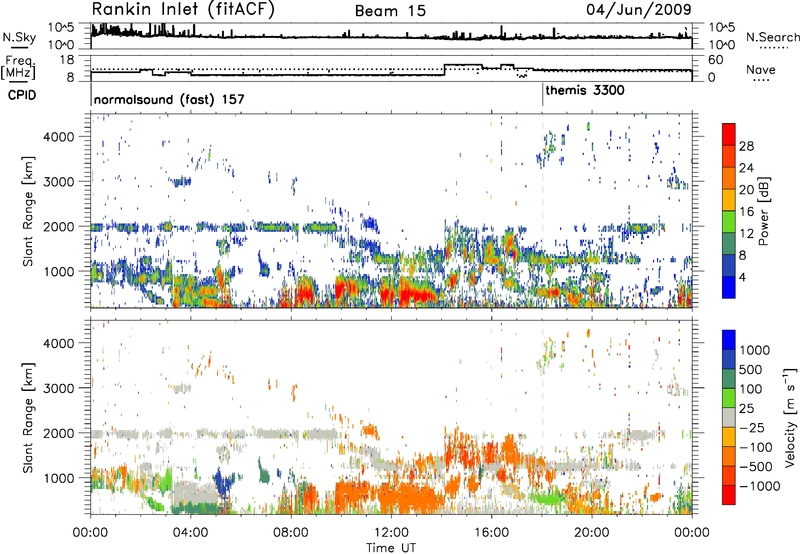
Task: Click the "-500" value on the velocity colorbar
Action: point(755,466)
